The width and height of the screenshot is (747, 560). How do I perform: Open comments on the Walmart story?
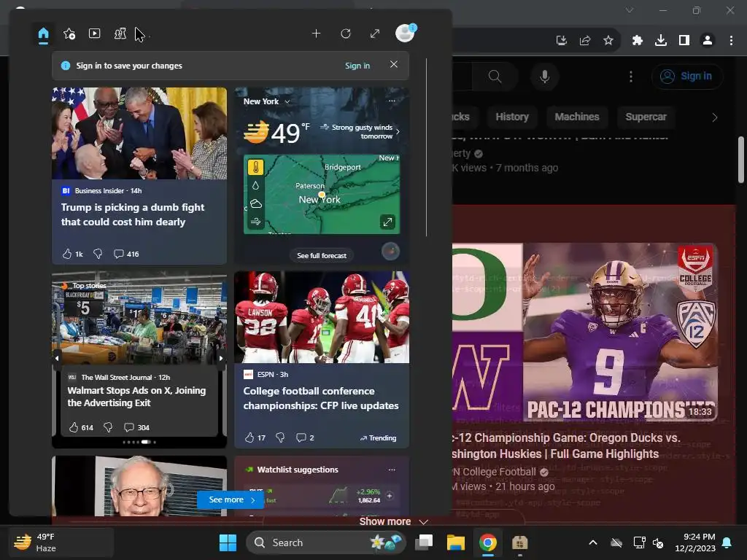[136, 427]
